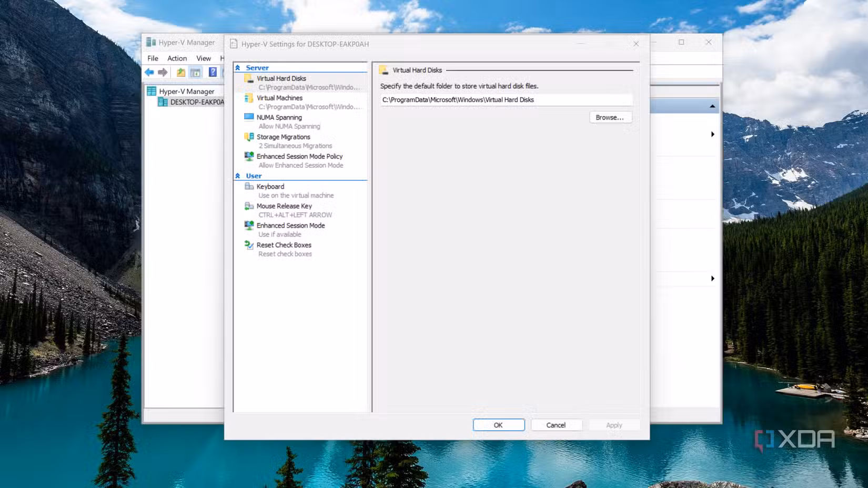Select Hyper-V Manager root node icon in tree
The width and height of the screenshot is (868, 488).
tap(152, 91)
